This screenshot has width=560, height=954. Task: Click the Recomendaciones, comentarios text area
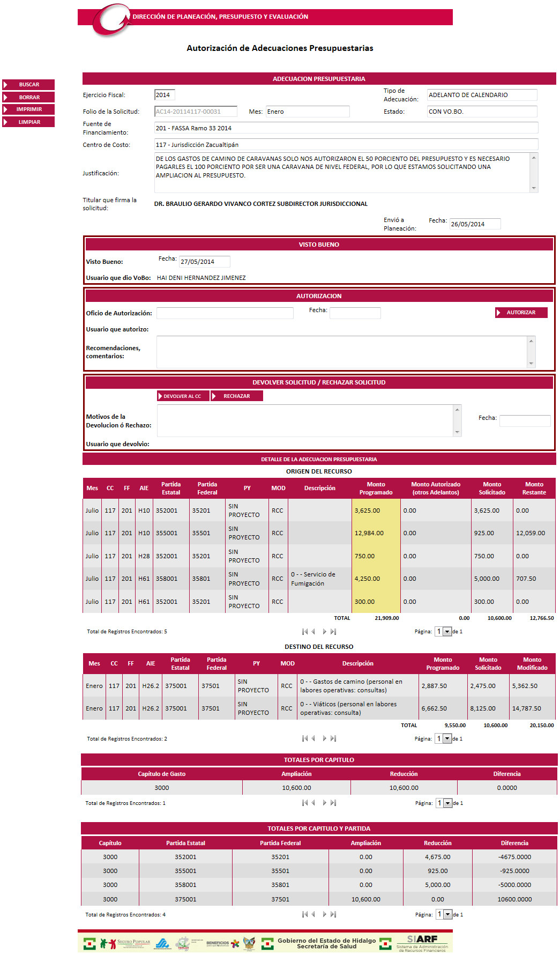point(342,352)
